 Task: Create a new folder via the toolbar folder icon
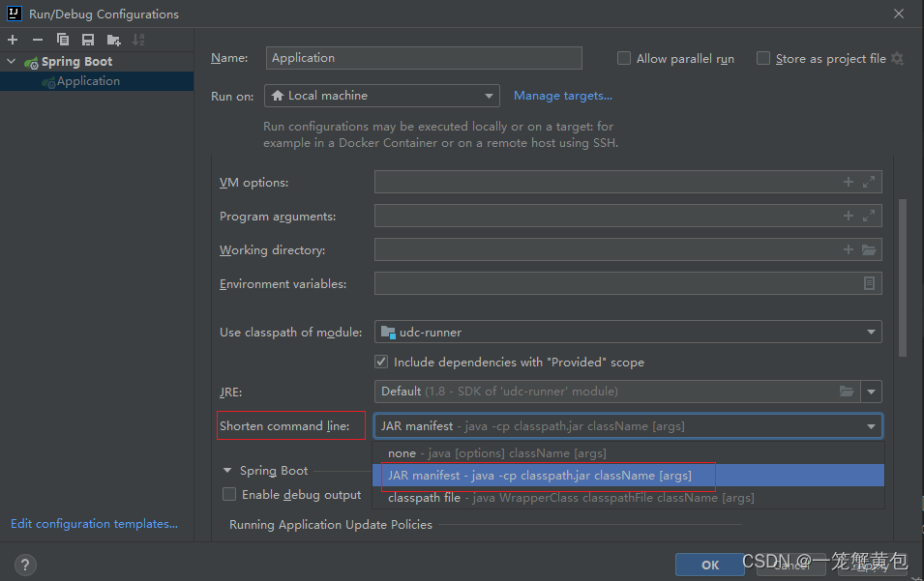(113, 40)
